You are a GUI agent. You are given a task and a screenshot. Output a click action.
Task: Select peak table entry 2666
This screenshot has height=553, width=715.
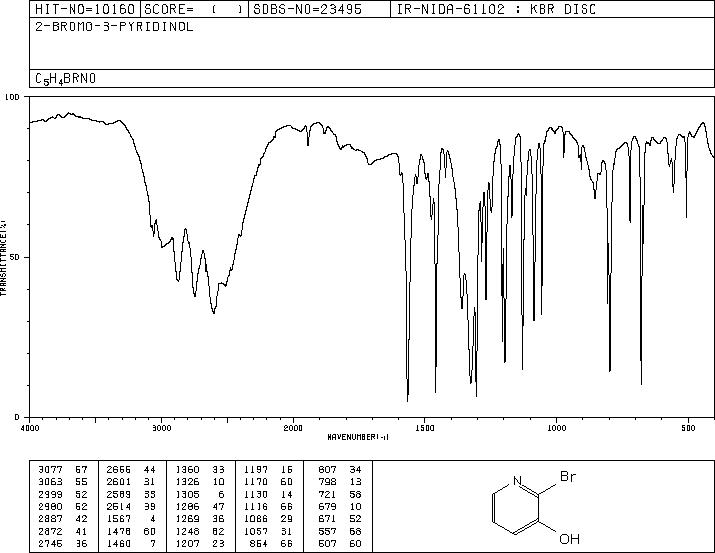[x=119, y=469]
